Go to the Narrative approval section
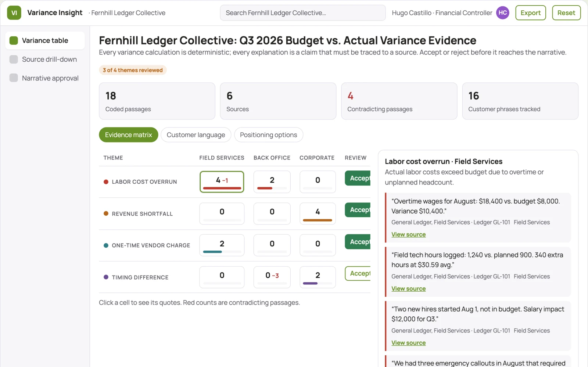588x367 pixels. point(45,78)
